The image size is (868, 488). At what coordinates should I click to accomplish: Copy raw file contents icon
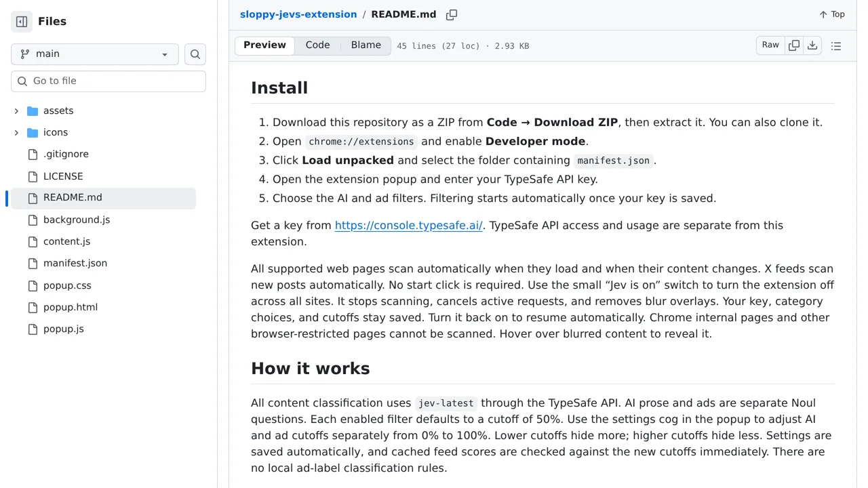(x=794, y=45)
